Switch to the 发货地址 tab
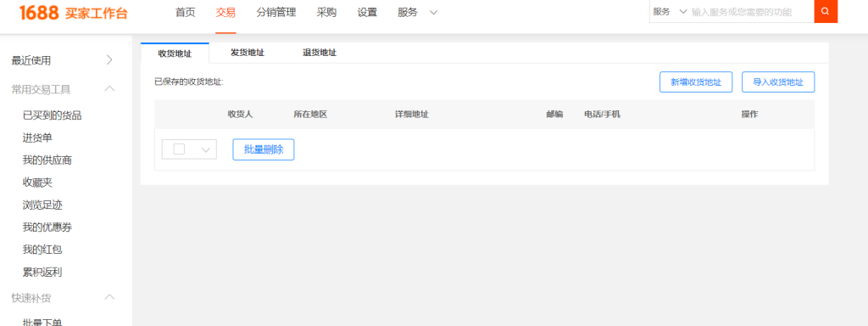This screenshot has height=326, width=868. (248, 53)
